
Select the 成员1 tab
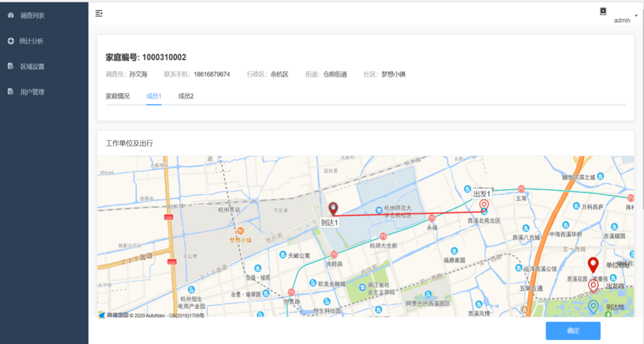point(154,96)
